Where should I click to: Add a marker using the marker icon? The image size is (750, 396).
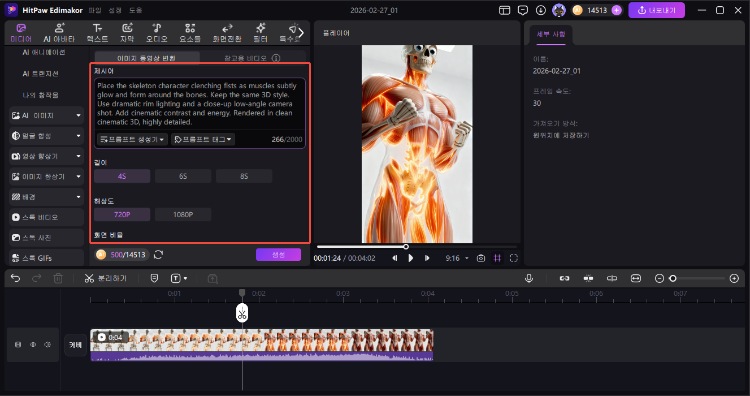[x=154, y=278]
